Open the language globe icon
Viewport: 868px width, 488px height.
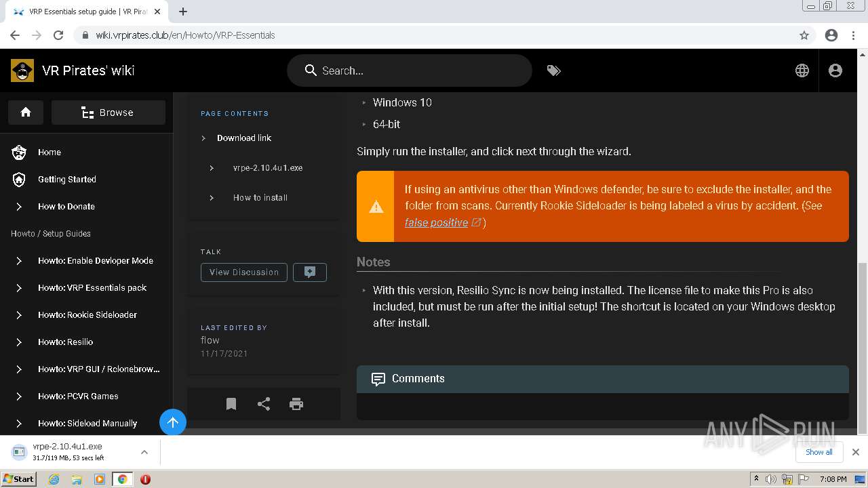[802, 70]
